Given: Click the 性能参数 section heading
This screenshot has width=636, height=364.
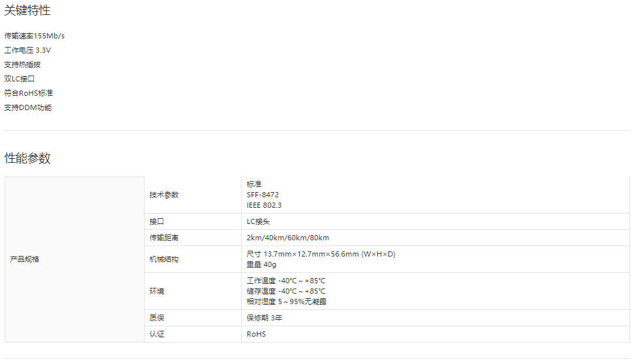Looking at the screenshot, I should pos(27,158).
